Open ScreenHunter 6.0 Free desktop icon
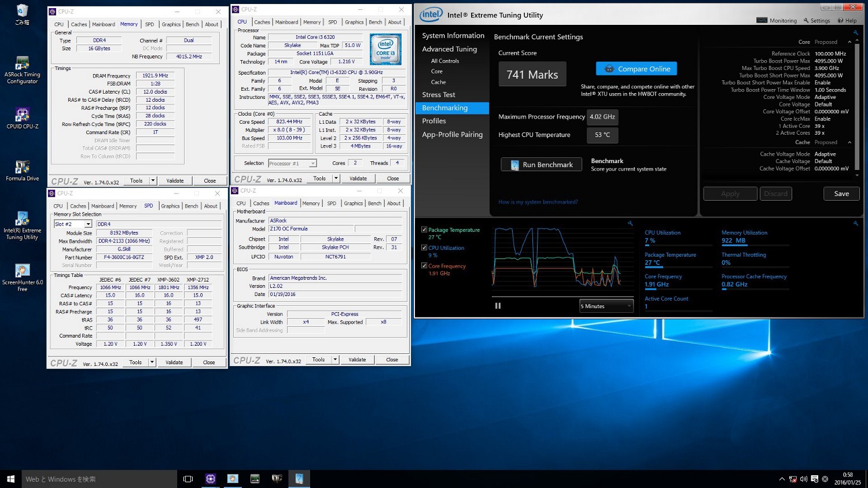 [22, 278]
